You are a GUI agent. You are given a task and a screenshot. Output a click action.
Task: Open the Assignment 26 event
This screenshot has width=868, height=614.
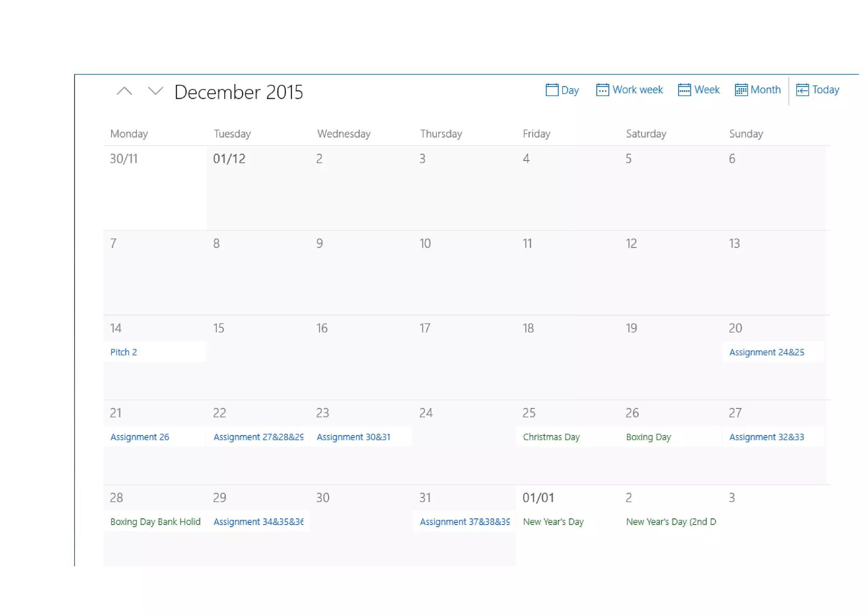click(x=139, y=437)
